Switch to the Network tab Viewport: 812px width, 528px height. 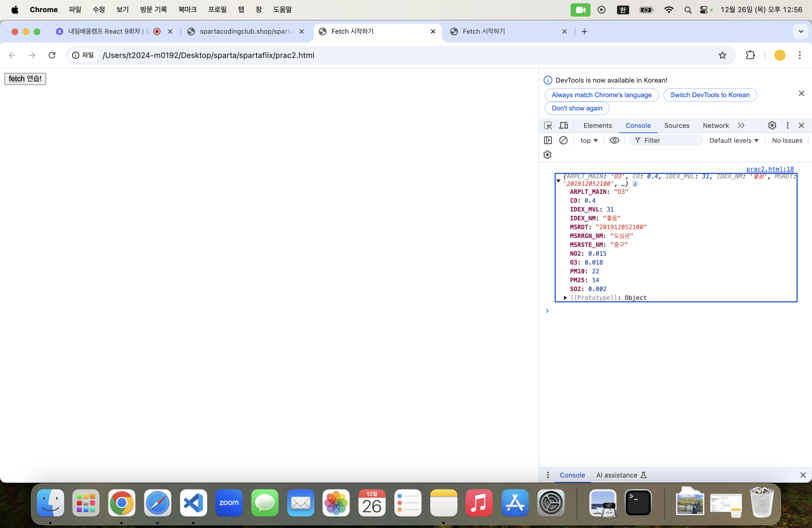pyautogui.click(x=715, y=126)
